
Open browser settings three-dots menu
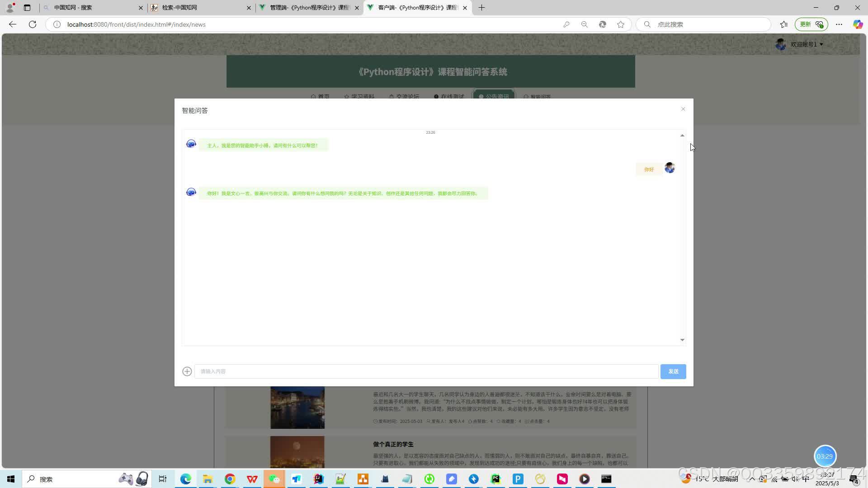(839, 24)
